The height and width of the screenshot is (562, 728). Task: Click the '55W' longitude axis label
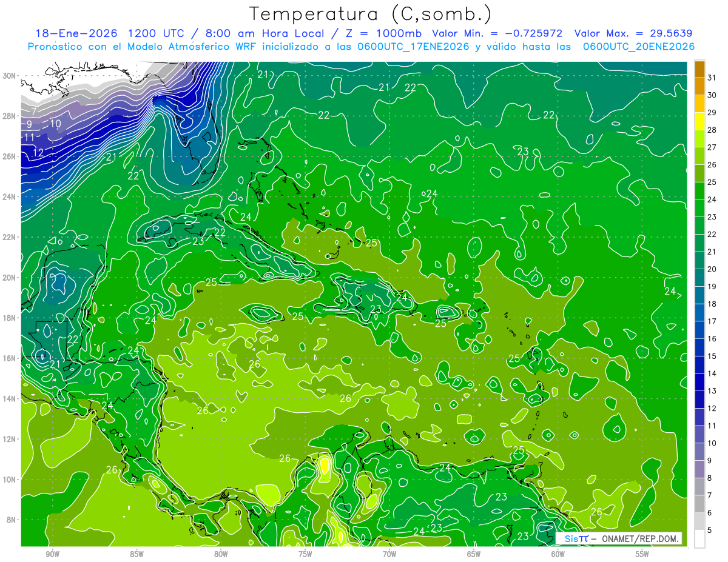(x=642, y=554)
